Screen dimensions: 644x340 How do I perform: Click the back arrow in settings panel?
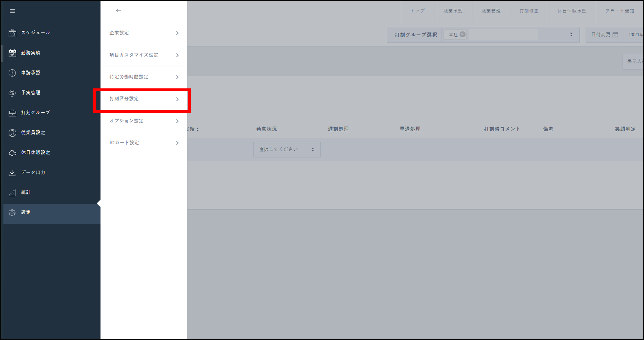(x=118, y=11)
